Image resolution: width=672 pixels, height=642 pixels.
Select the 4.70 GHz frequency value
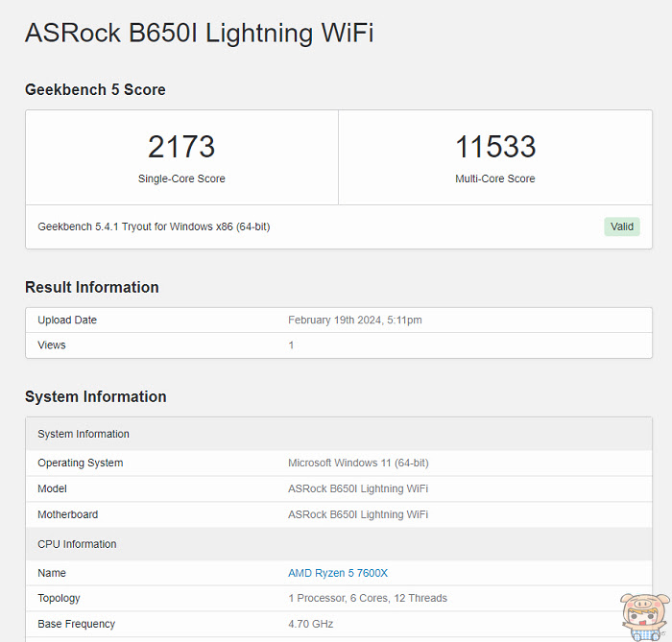click(311, 624)
